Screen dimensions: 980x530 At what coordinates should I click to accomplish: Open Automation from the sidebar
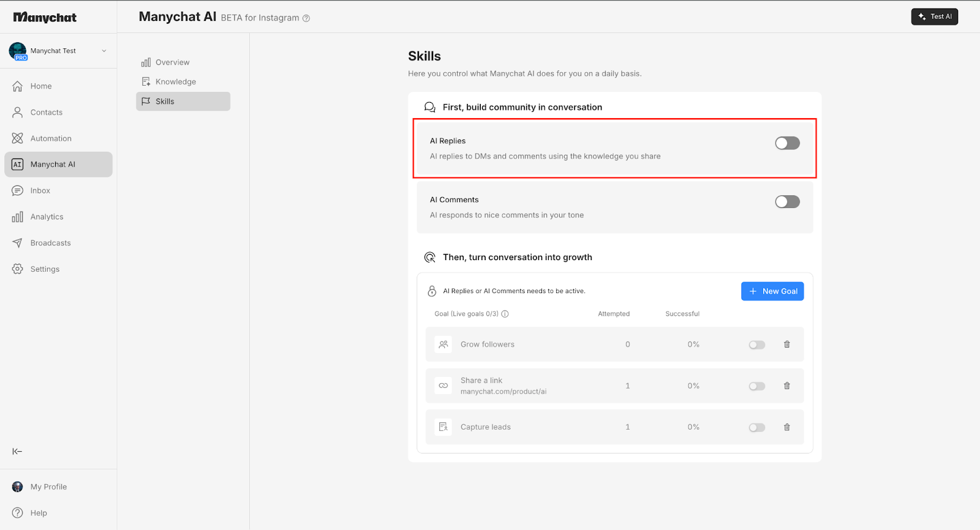tap(51, 138)
